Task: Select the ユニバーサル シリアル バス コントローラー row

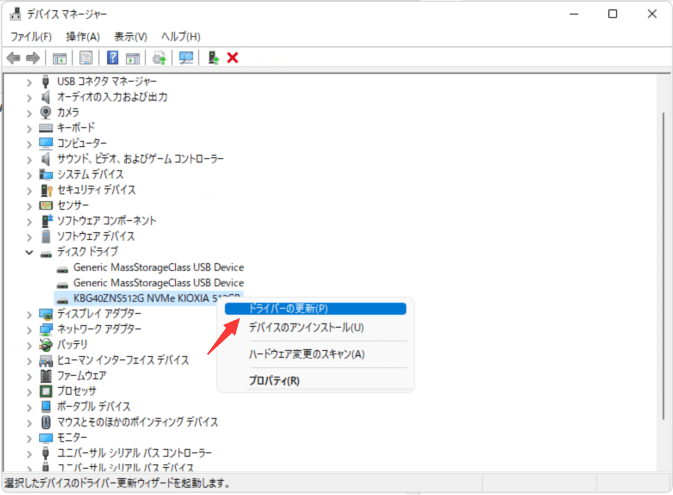Action: click(x=134, y=453)
